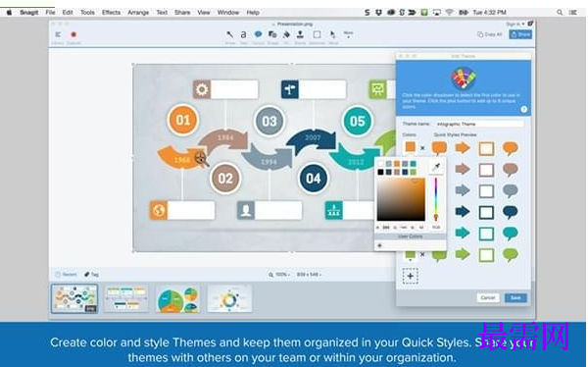This screenshot has height=367, width=588.
Task: Open the Sign in dropdown
Action: [515, 24]
